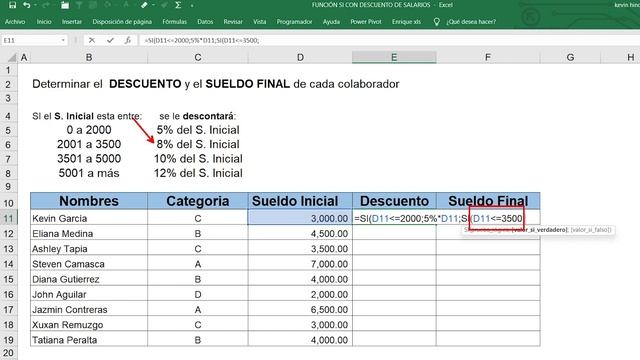
Task: Click the 'Descuento' header cell
Action: [394, 201]
